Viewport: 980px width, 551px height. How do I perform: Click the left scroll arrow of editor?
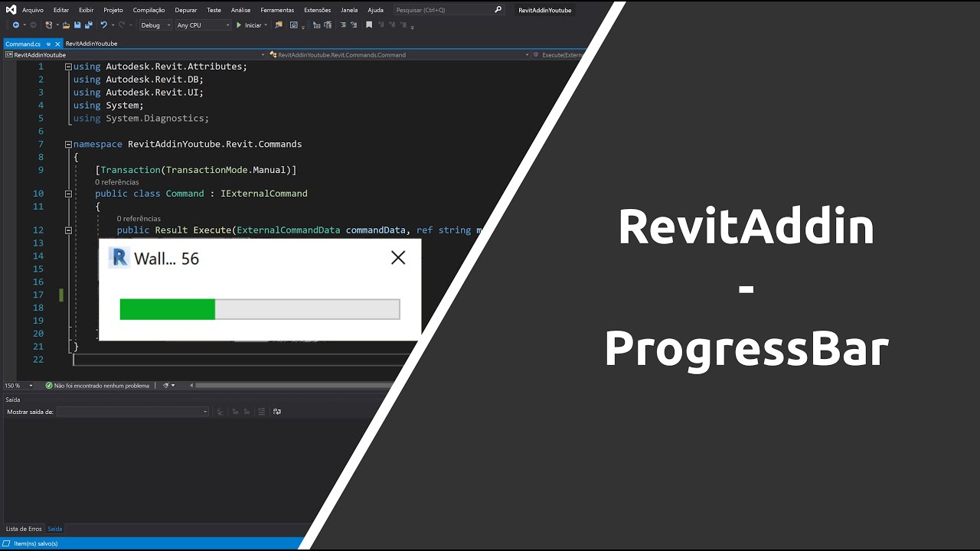[191, 386]
